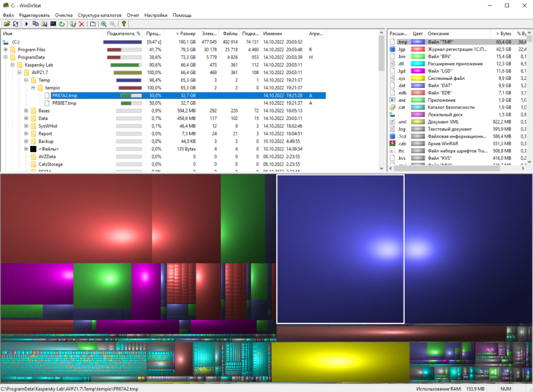Expand the Bases folder node
The height and width of the screenshot is (392, 533).
point(26,111)
